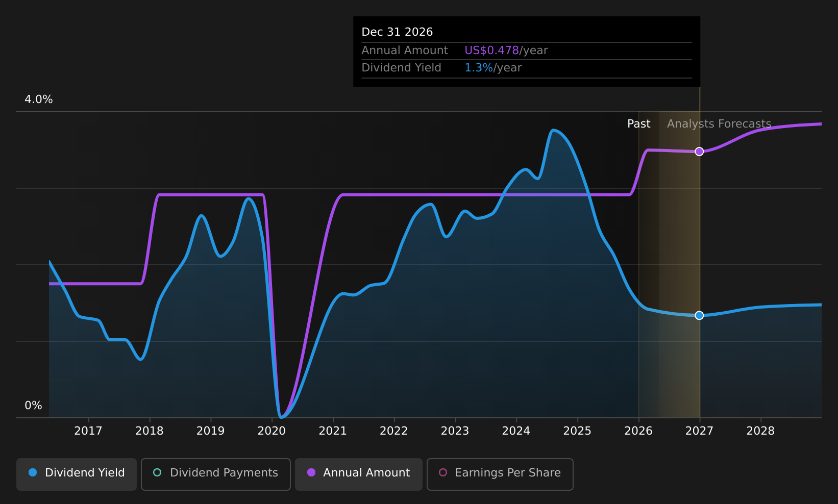Click the 0% y-axis label
This screenshot has width=838, height=504.
point(33,406)
